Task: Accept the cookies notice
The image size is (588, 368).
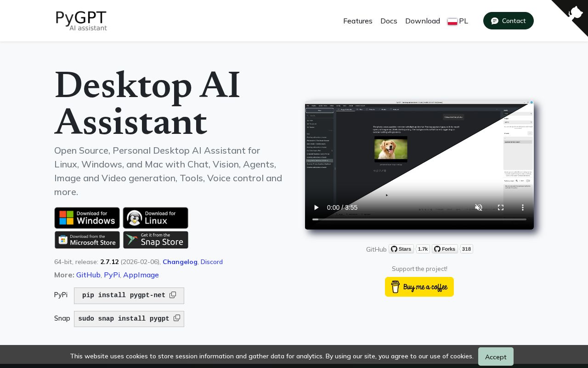Action: (x=496, y=356)
